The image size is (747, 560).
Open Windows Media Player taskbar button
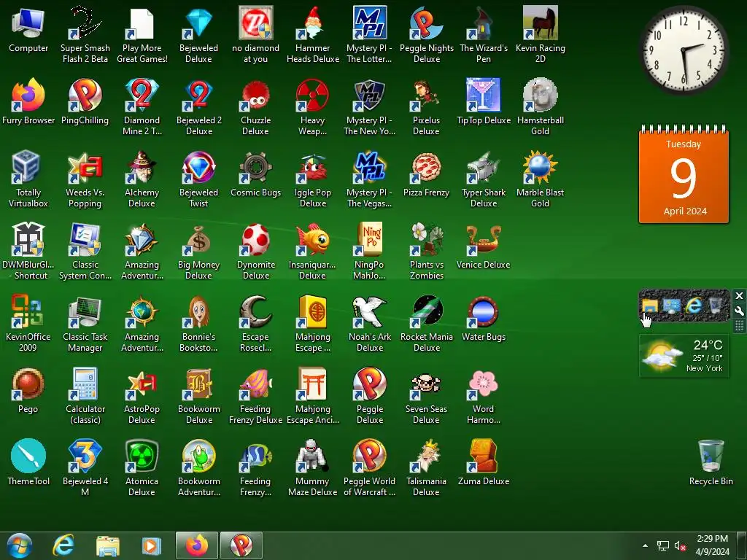(x=152, y=545)
